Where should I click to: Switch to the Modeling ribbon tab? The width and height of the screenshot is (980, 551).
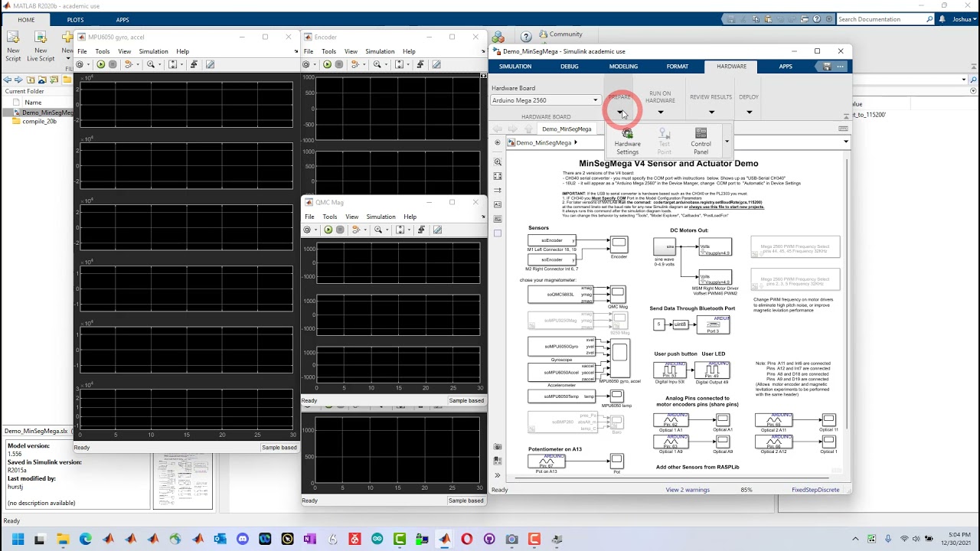pos(623,67)
